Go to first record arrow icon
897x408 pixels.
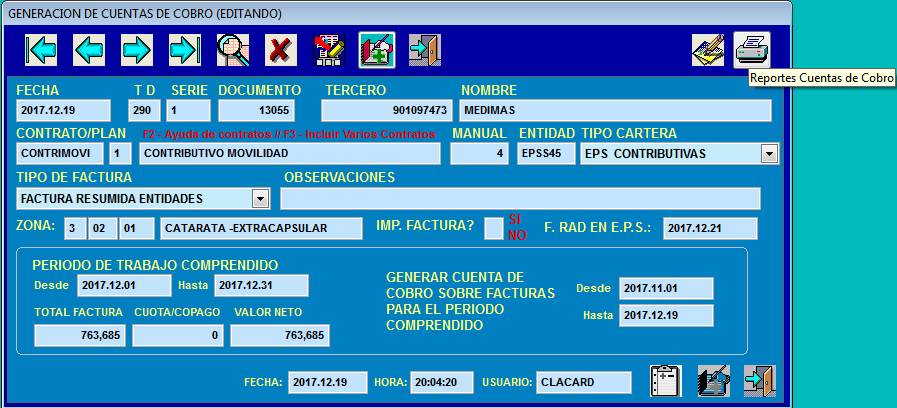tap(41, 50)
